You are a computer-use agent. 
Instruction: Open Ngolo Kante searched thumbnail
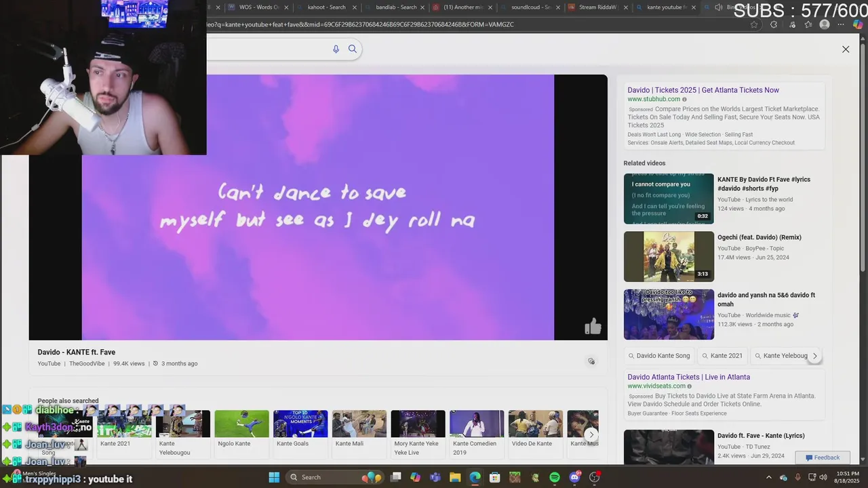coord(241,424)
